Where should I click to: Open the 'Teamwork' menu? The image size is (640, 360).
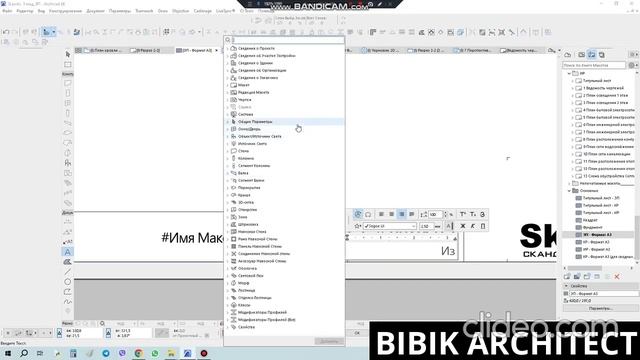144,11
